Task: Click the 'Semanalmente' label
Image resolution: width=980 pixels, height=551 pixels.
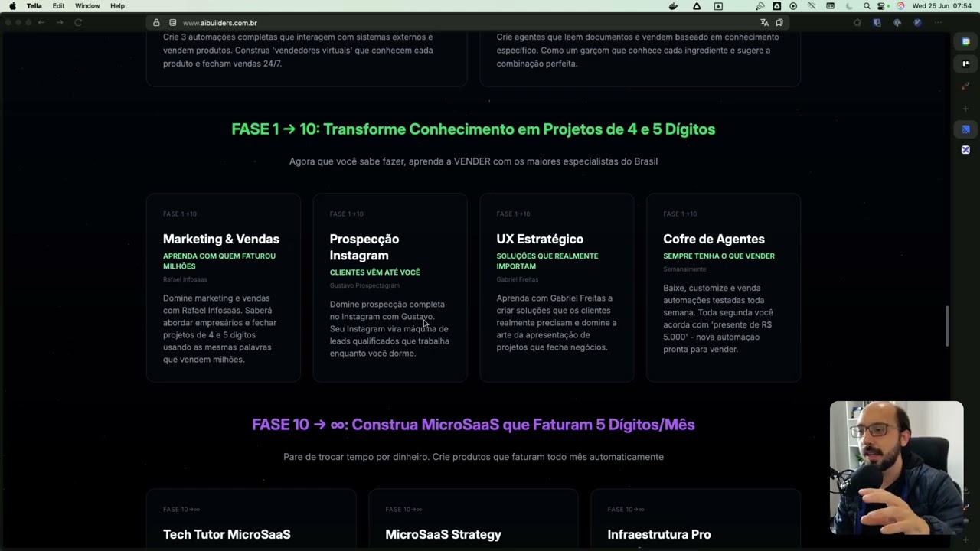Action: (684, 270)
